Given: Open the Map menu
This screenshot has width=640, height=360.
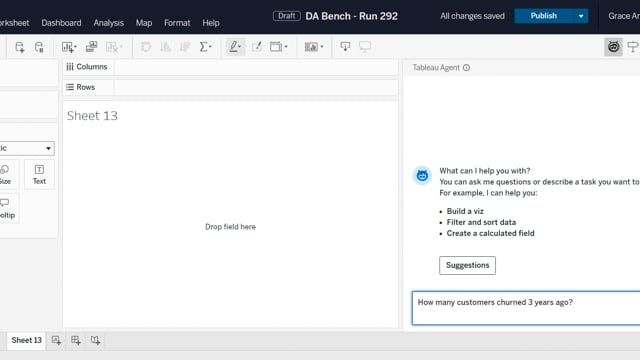Looking at the screenshot, I should [144, 23].
